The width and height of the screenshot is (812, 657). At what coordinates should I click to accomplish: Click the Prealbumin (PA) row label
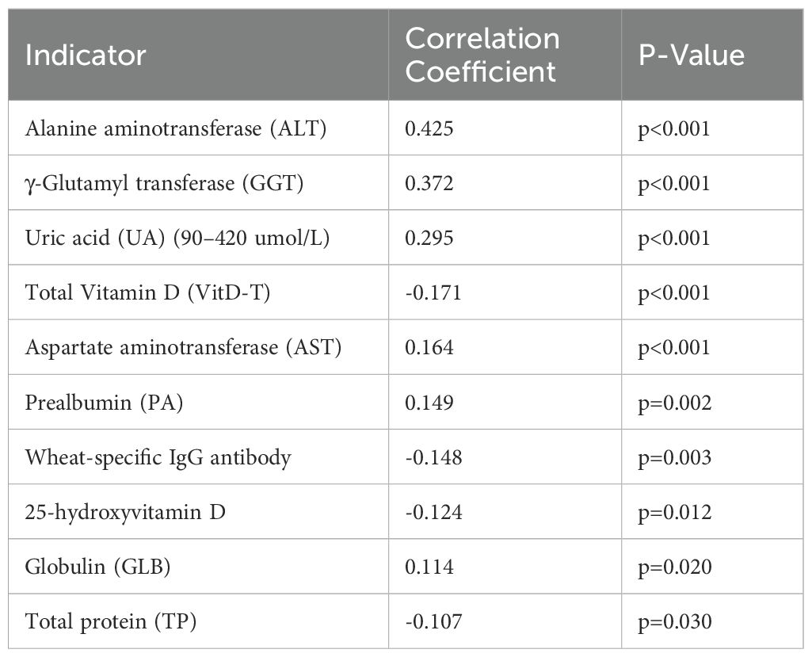tap(104, 403)
